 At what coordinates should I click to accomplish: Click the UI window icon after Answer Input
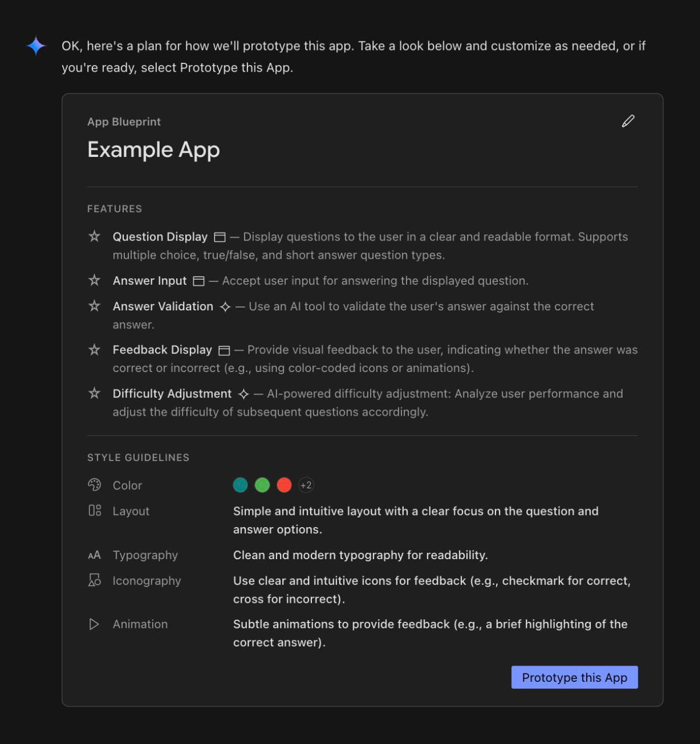(x=199, y=281)
